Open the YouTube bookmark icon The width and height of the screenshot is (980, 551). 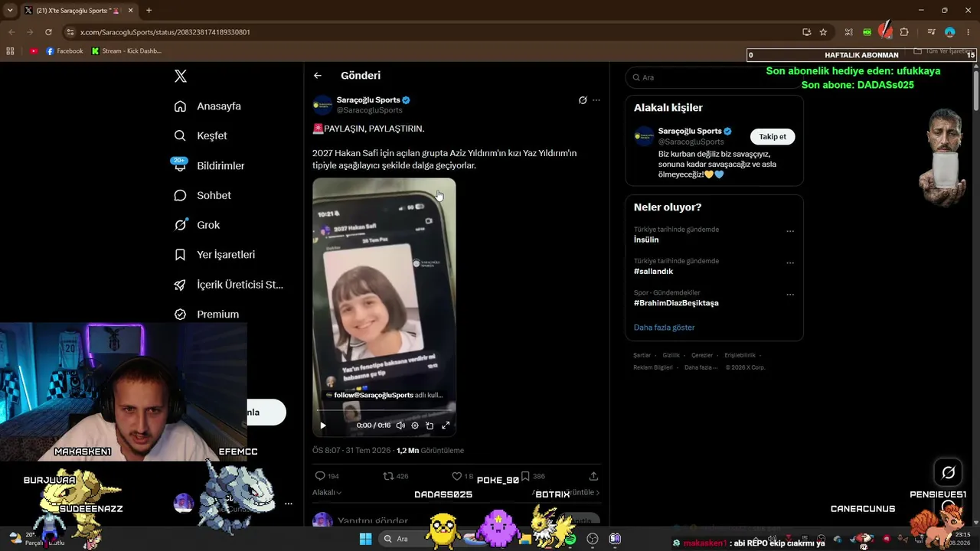tap(34, 51)
